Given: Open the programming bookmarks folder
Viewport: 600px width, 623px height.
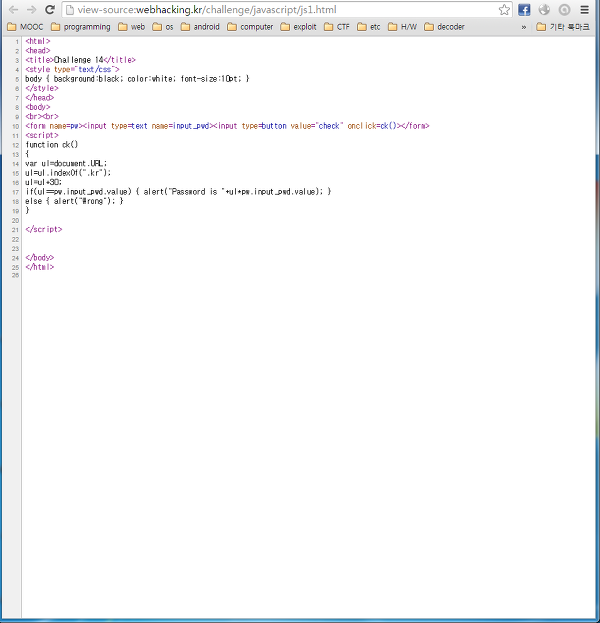Looking at the screenshot, I should click(81, 27).
